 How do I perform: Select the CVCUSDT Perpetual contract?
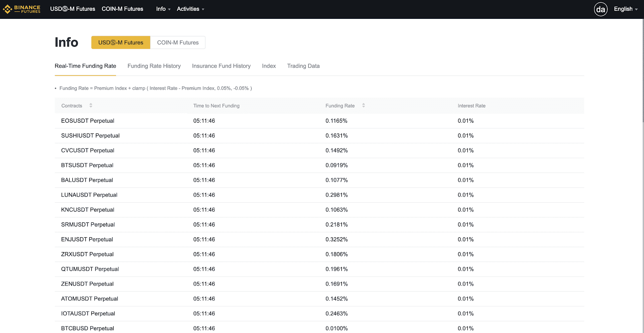tap(88, 150)
